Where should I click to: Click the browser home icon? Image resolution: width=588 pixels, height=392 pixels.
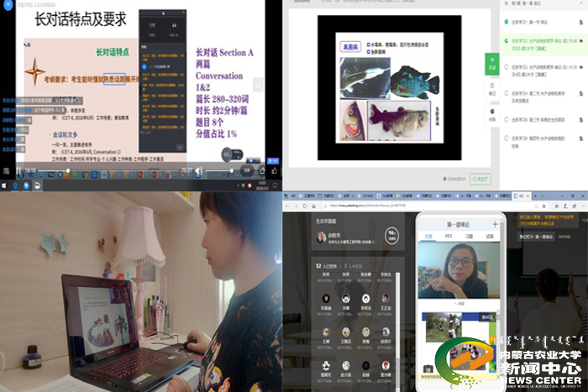click(313, 206)
